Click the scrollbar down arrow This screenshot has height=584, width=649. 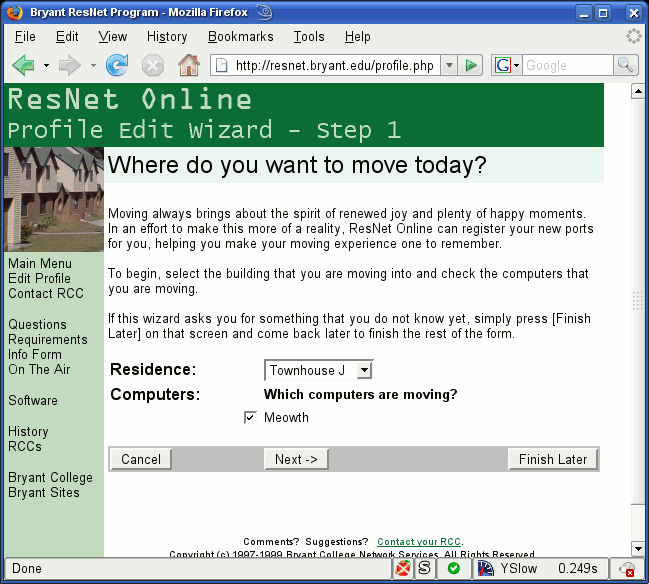click(638, 549)
